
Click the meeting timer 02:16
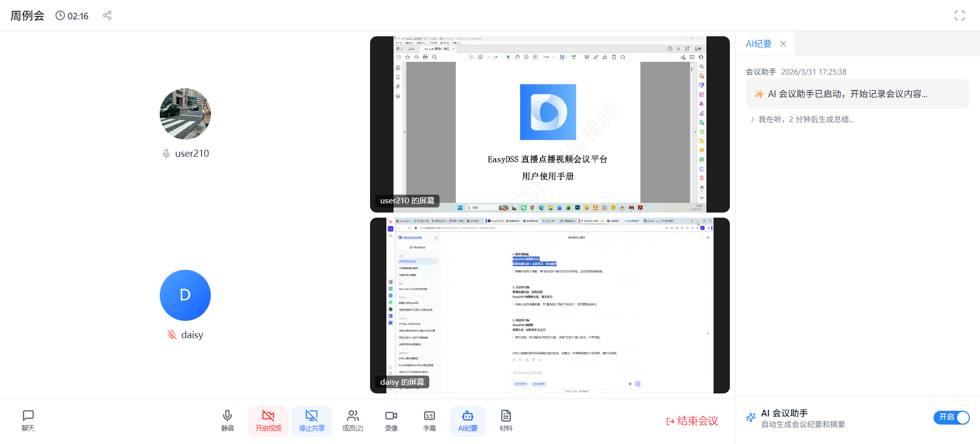point(72,16)
